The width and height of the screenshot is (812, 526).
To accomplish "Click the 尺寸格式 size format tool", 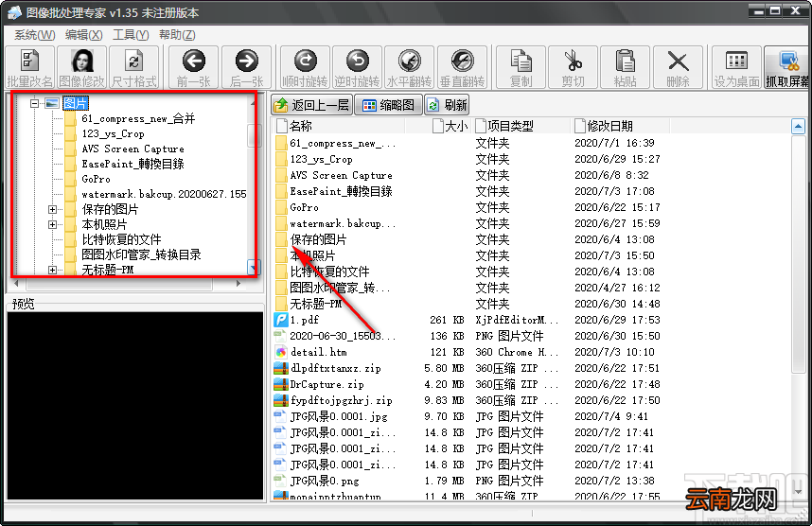I will coord(134,67).
